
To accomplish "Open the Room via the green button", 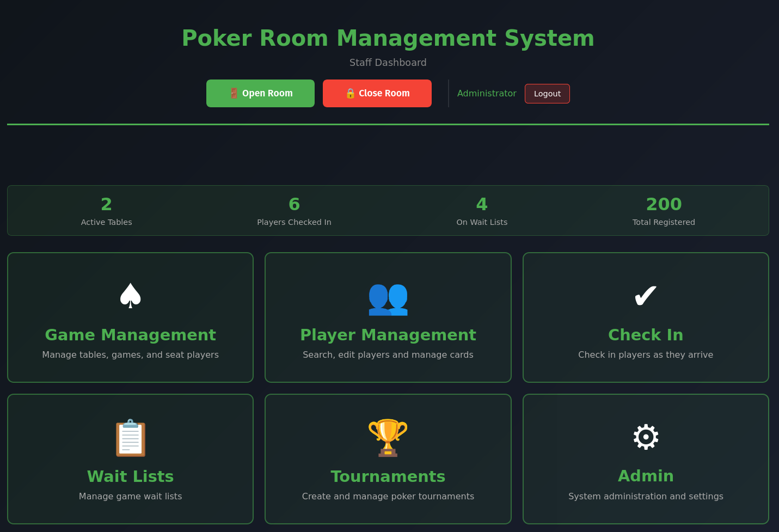I will (x=260, y=93).
